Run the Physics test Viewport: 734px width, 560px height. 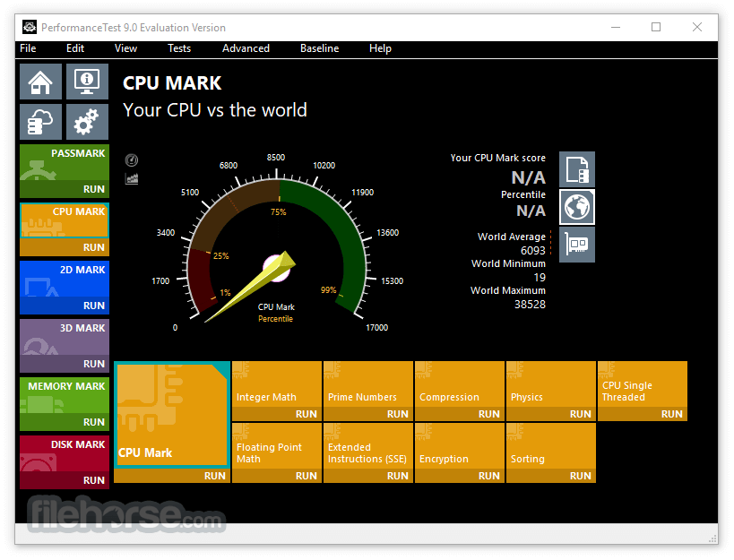click(x=551, y=414)
